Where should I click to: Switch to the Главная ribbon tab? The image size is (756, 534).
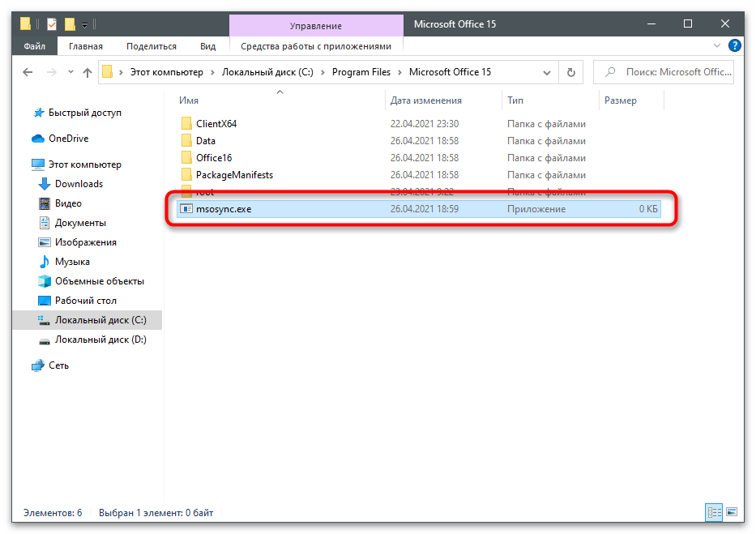coord(86,46)
